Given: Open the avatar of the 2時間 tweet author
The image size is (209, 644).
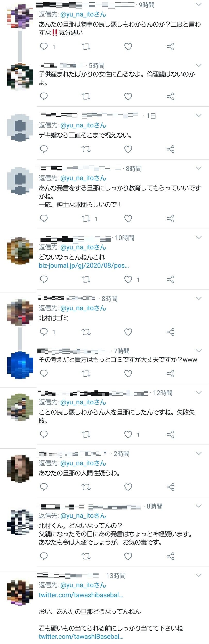Looking at the screenshot, I should tap(20, 469).
